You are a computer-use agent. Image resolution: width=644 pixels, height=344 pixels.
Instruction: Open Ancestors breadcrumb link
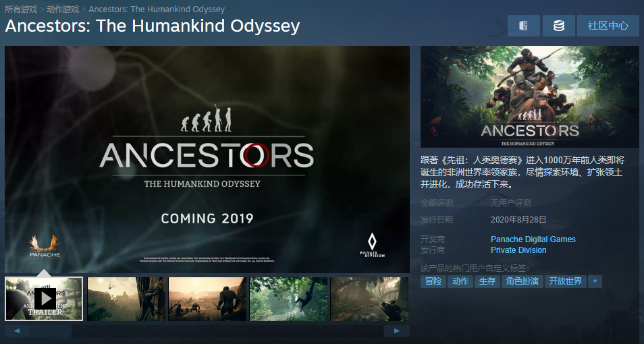(x=157, y=9)
